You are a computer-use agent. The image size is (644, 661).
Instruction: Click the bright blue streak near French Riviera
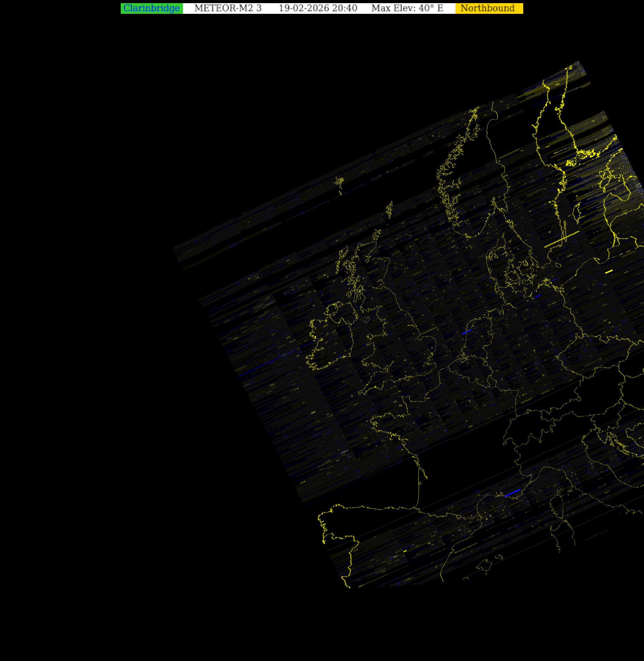tap(513, 493)
